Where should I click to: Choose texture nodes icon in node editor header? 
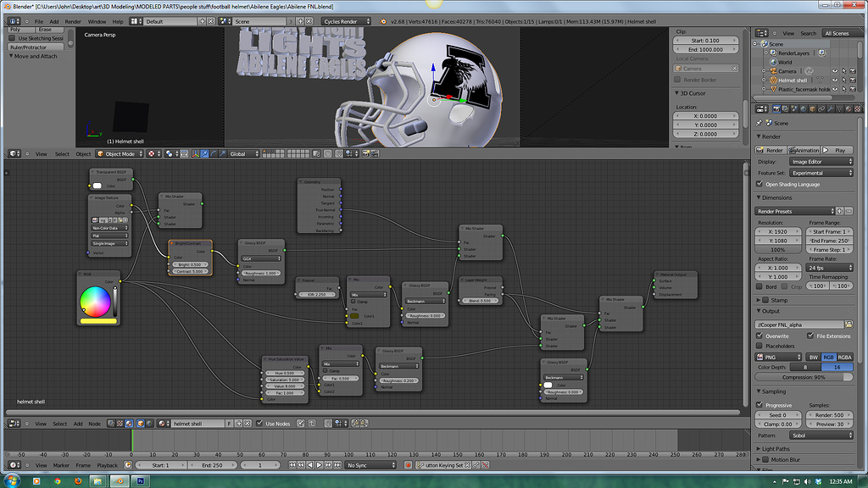coord(120,424)
